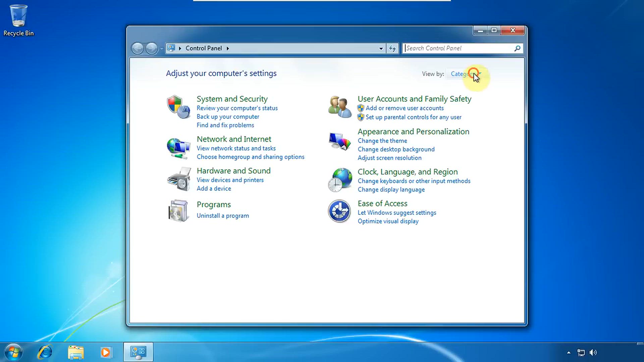
Task: Open User Accounts people icon
Action: [340, 107]
